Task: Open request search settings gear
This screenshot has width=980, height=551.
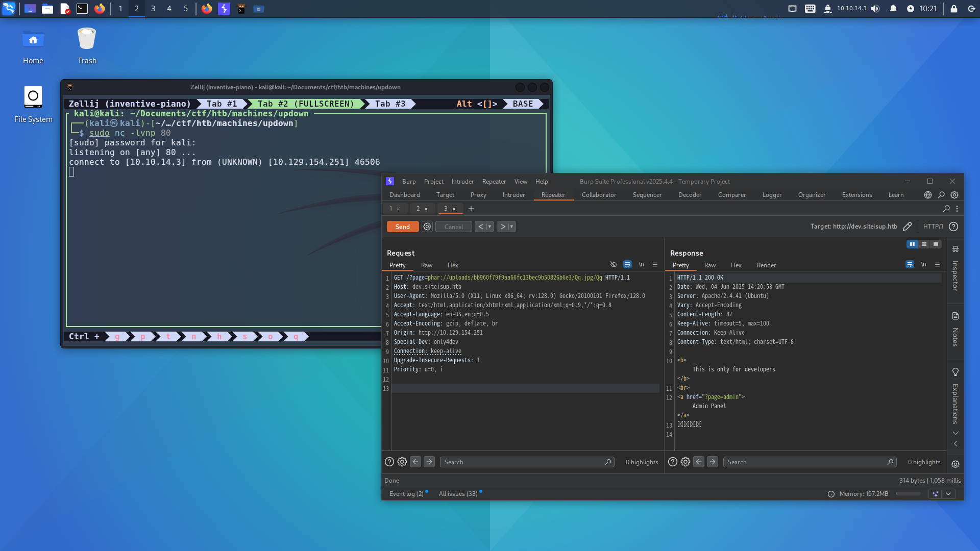Action: [x=402, y=462]
